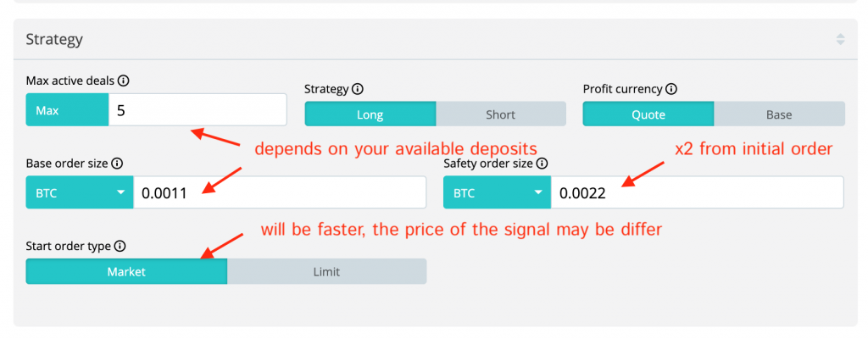The width and height of the screenshot is (868, 339).
Task: Switch start order type to Limit
Action: 326,272
